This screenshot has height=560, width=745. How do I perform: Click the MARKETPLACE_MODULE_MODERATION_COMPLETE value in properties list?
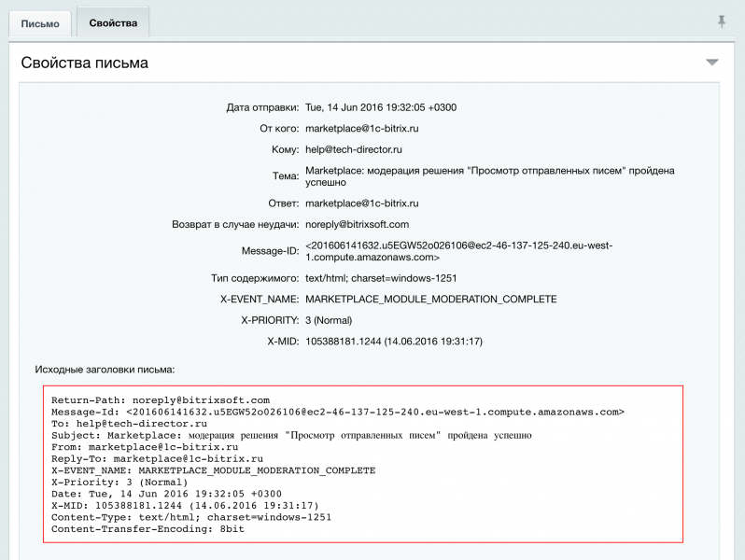[x=430, y=300]
